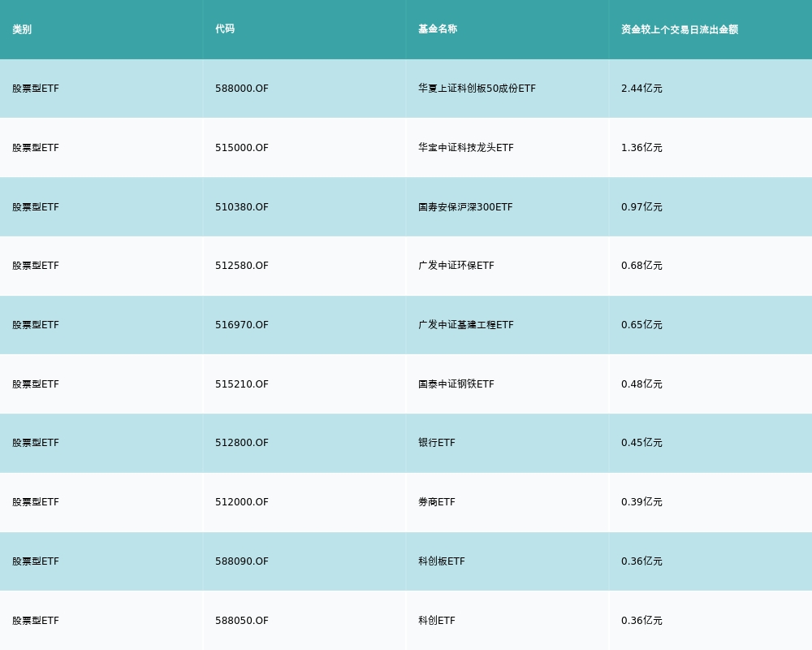The height and width of the screenshot is (650, 812).
Task: Select 股票型ETF in the 588000.OF row
Action: [36, 89]
